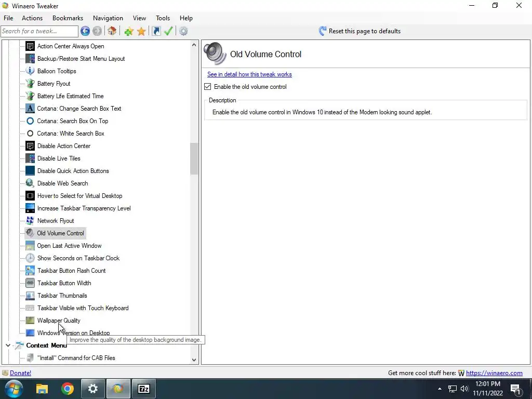The width and height of the screenshot is (532, 399).
Task: Select Taskbar Visible with Touch Keyboard item
Action: (x=83, y=308)
